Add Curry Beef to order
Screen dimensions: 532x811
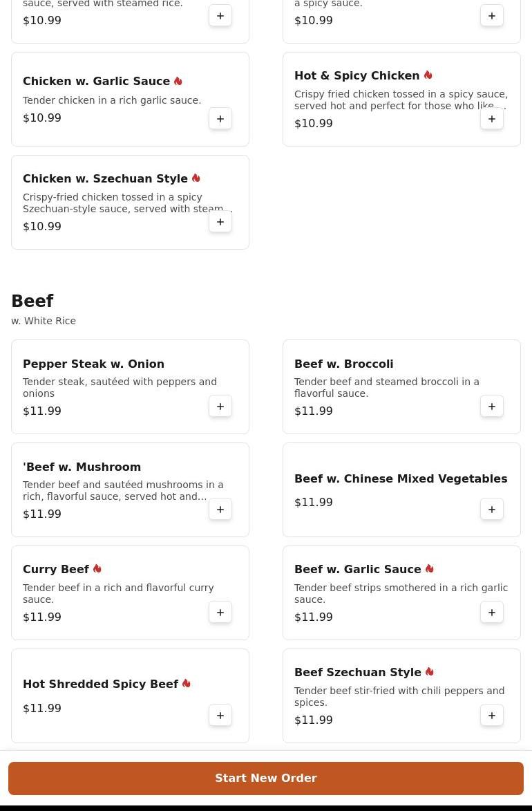220,613
